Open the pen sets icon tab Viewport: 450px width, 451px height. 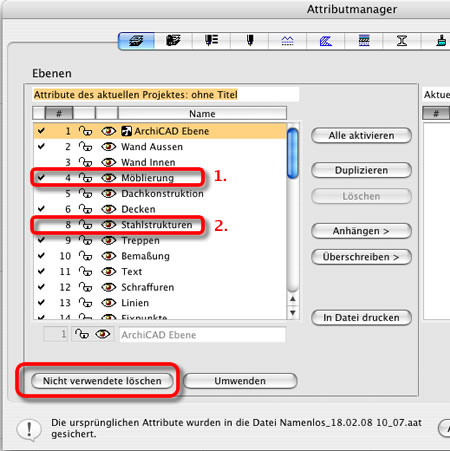point(211,41)
